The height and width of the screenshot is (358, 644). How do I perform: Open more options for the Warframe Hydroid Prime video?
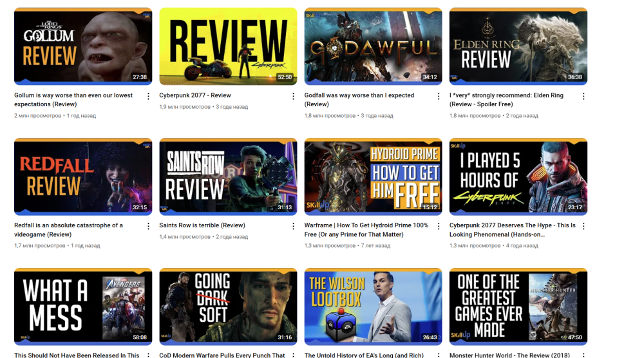point(439,227)
